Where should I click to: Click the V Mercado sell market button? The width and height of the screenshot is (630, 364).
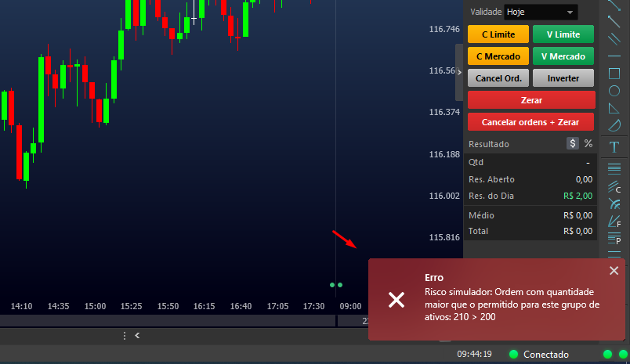[563, 56]
